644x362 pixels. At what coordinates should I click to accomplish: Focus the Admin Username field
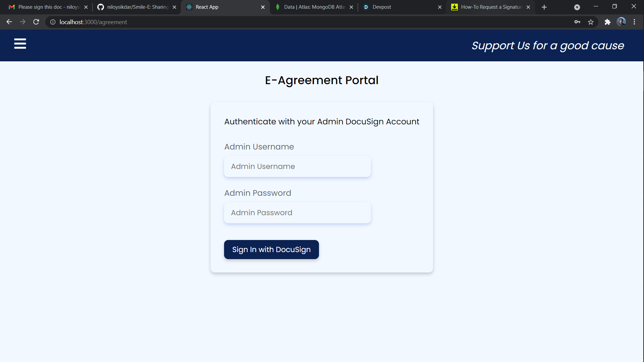coord(297,167)
